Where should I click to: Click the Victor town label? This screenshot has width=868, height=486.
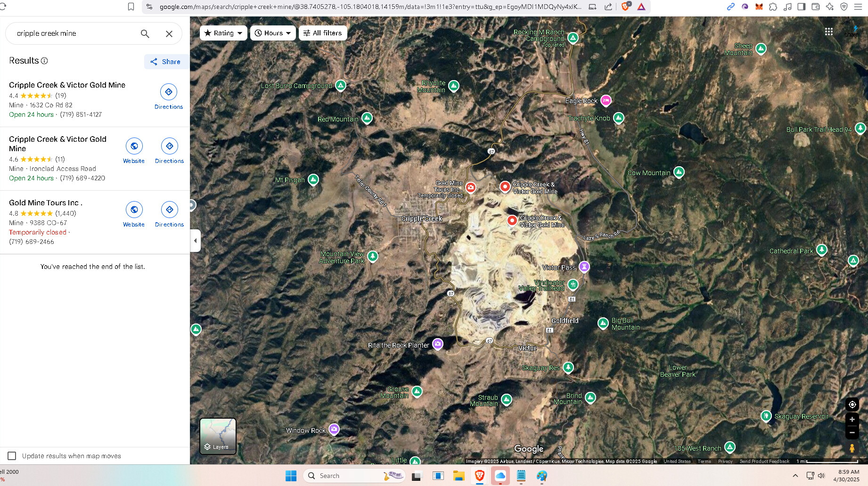point(527,348)
